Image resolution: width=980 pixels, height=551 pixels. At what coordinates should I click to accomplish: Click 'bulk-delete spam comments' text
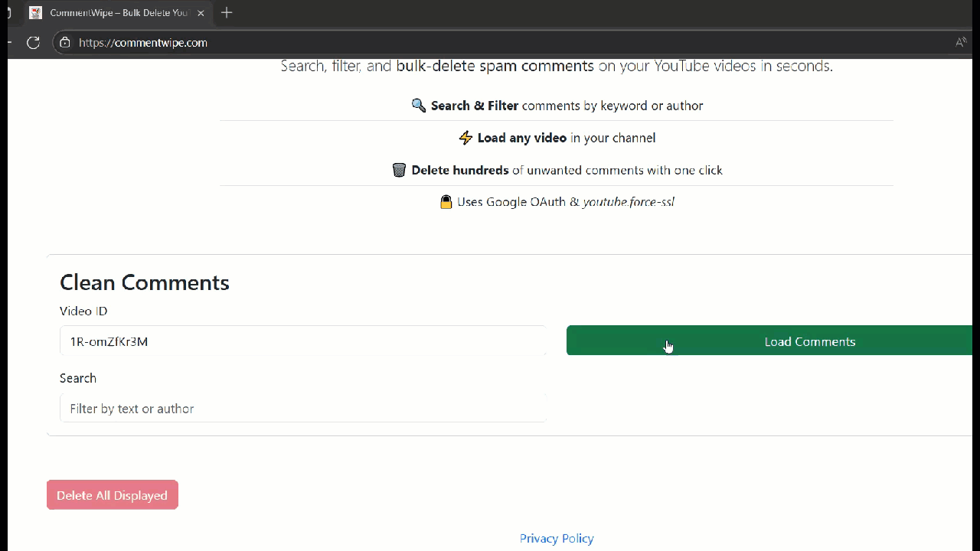495,66
